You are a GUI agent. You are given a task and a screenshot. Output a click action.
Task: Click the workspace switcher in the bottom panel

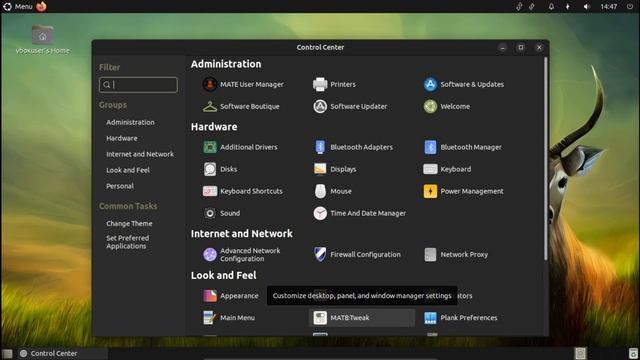pos(580,353)
